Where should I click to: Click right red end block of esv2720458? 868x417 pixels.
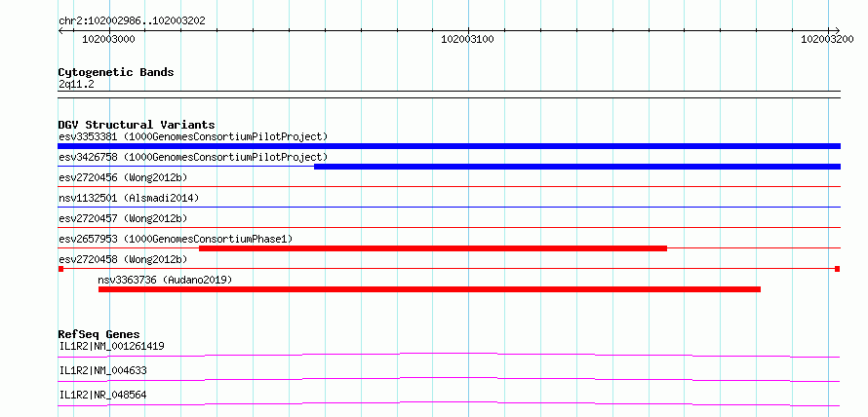[x=838, y=269]
